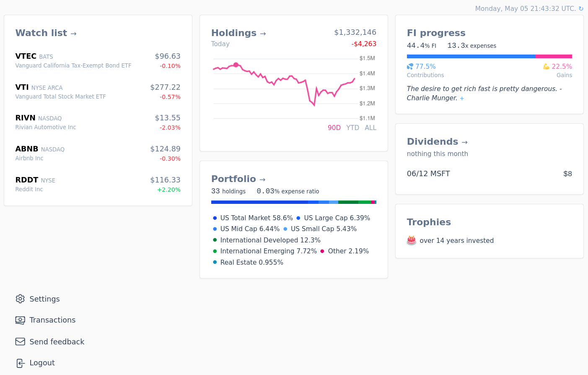Show the ALL time chart range
Image resolution: width=588 pixels, height=375 pixels.
click(370, 128)
